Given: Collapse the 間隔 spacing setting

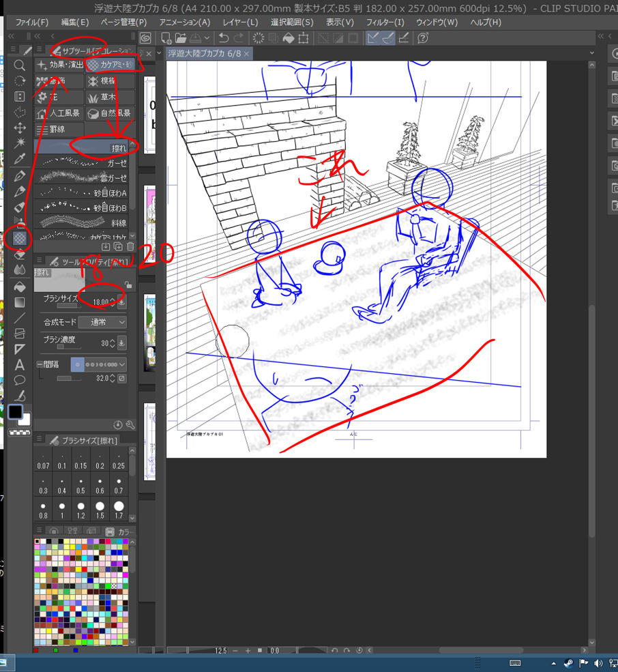Looking at the screenshot, I should pyautogui.click(x=40, y=364).
